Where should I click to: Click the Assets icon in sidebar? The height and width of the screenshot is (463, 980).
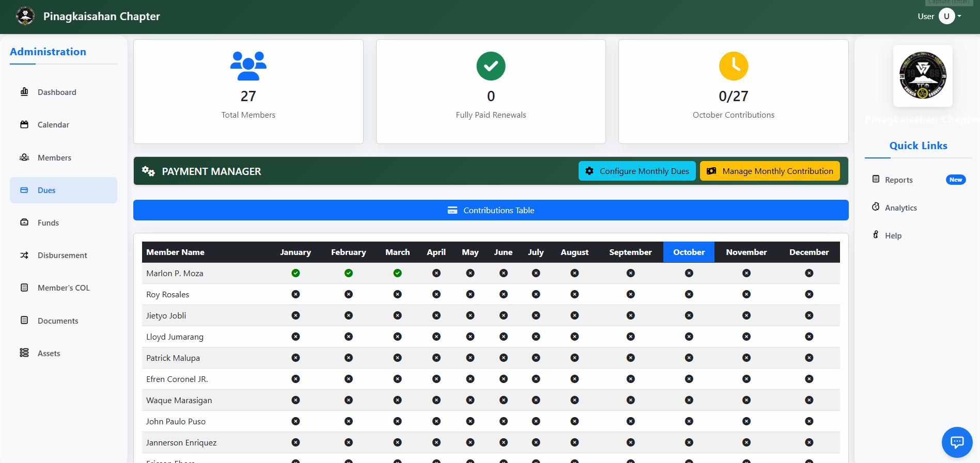pyautogui.click(x=24, y=353)
